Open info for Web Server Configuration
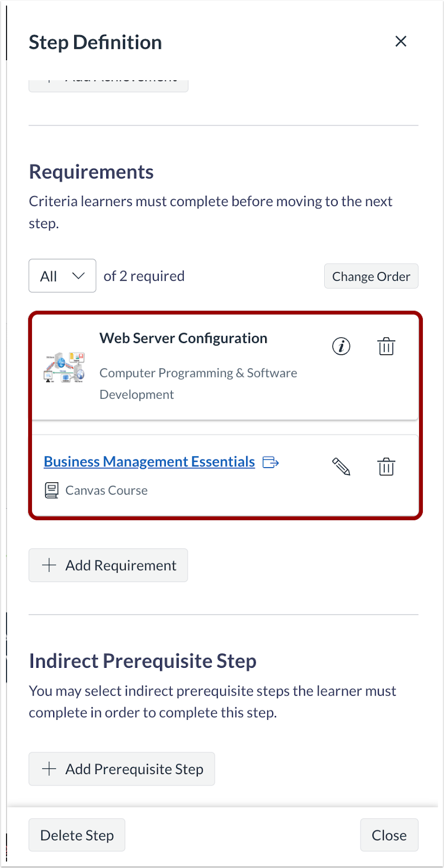This screenshot has height=868, width=444. 341,346
